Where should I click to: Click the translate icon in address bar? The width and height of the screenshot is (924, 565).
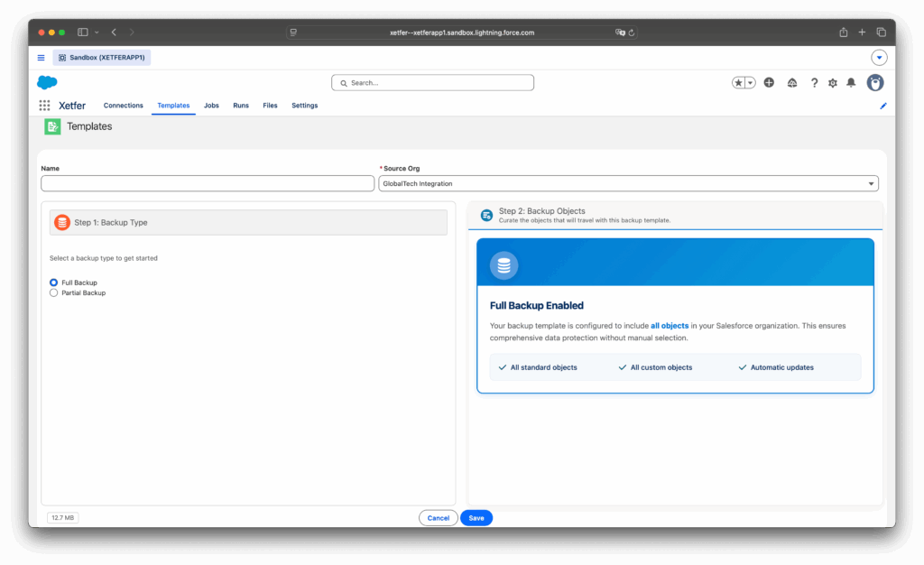[619, 33]
